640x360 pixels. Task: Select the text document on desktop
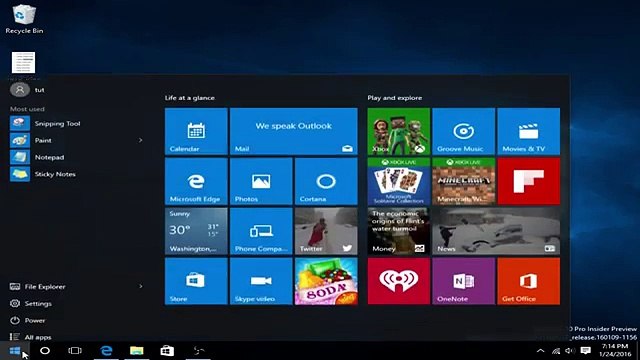23,62
